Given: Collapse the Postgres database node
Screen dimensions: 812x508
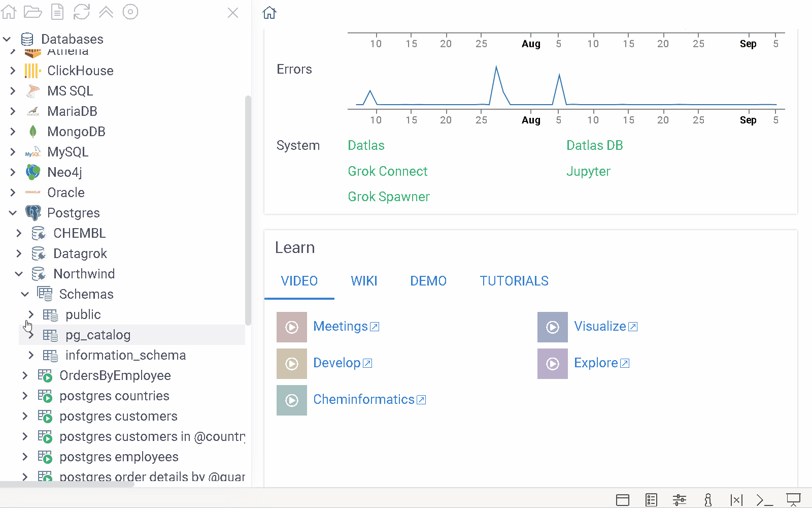Looking at the screenshot, I should point(13,213).
